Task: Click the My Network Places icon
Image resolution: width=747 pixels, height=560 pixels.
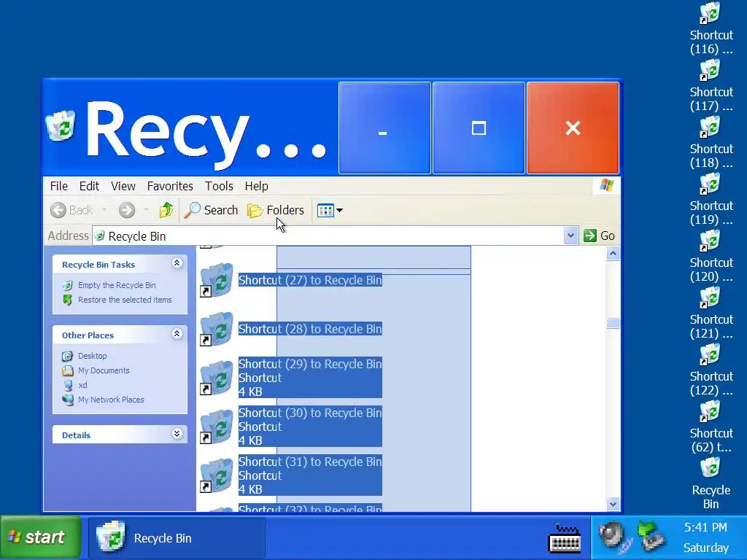Action: [68, 400]
